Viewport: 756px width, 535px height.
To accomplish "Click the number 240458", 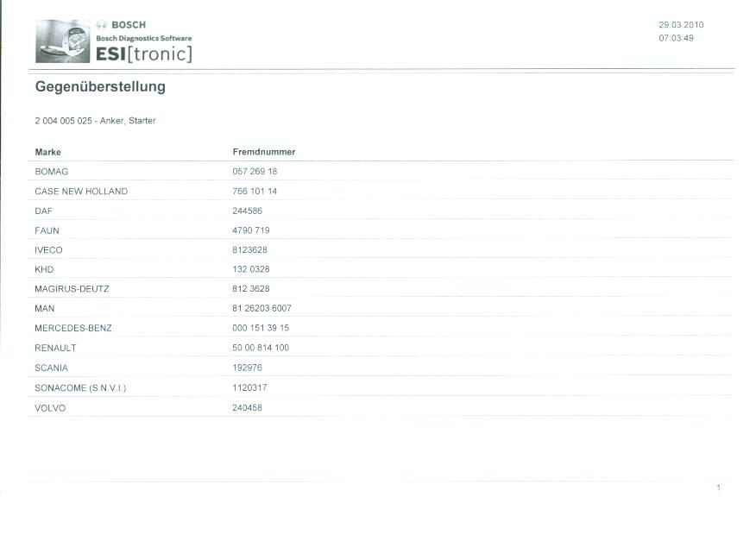I will [248, 408].
